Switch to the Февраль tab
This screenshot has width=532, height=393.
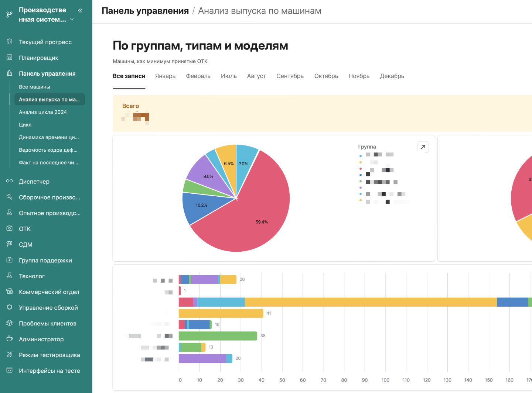(x=198, y=76)
